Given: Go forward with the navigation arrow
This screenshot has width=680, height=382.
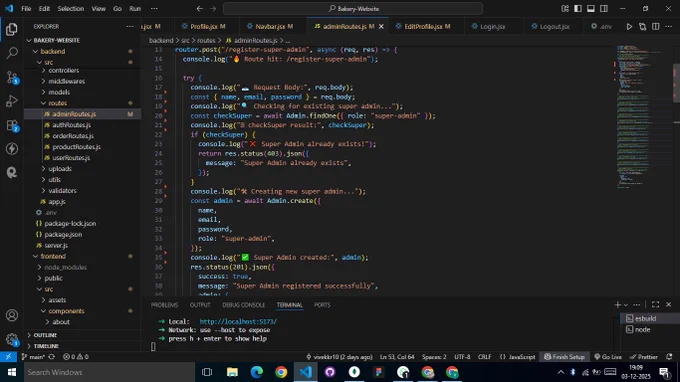Looking at the screenshot, I should (213, 9).
